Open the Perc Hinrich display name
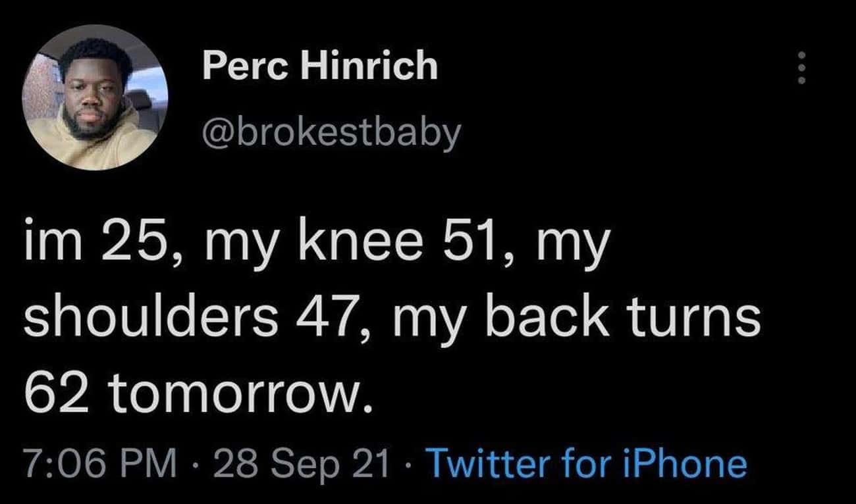 (x=319, y=66)
